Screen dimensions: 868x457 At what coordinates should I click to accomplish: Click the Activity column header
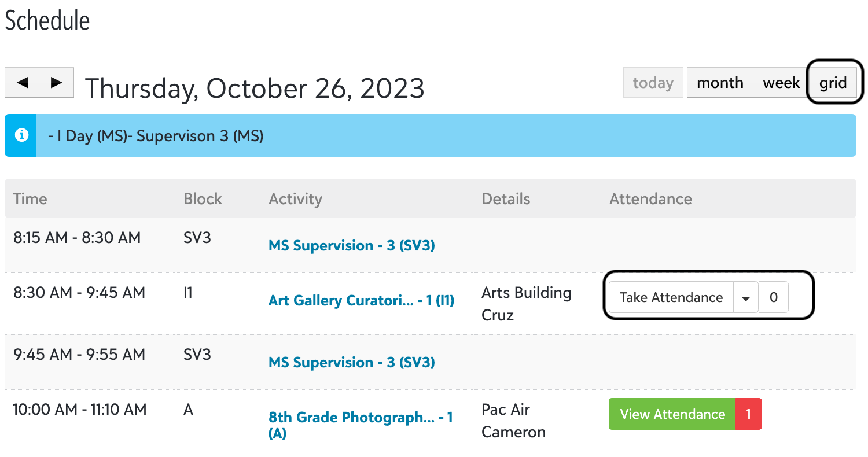click(x=295, y=199)
